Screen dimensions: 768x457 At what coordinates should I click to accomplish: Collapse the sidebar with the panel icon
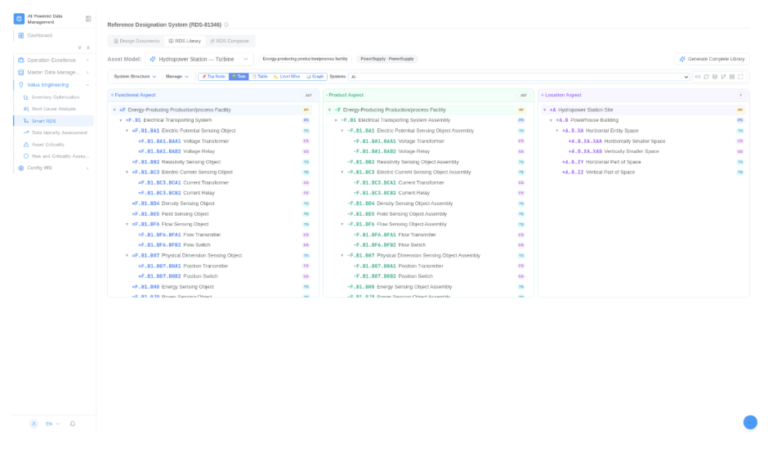[88, 19]
